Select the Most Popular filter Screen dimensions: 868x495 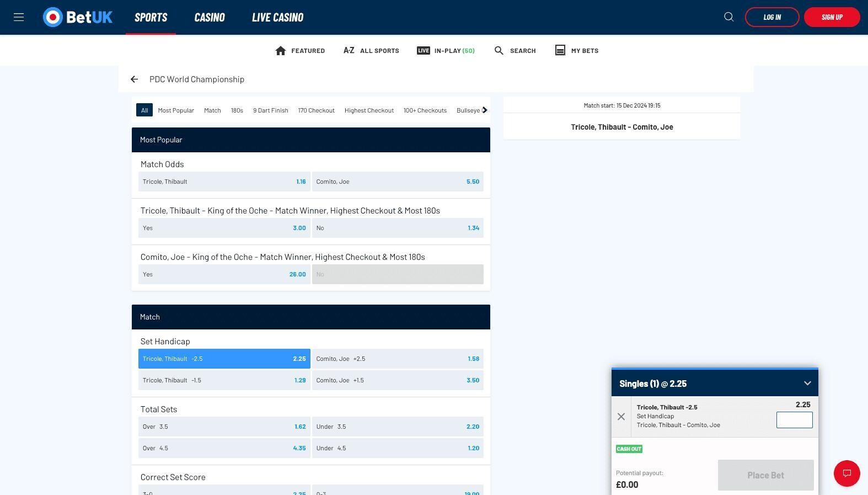click(176, 110)
